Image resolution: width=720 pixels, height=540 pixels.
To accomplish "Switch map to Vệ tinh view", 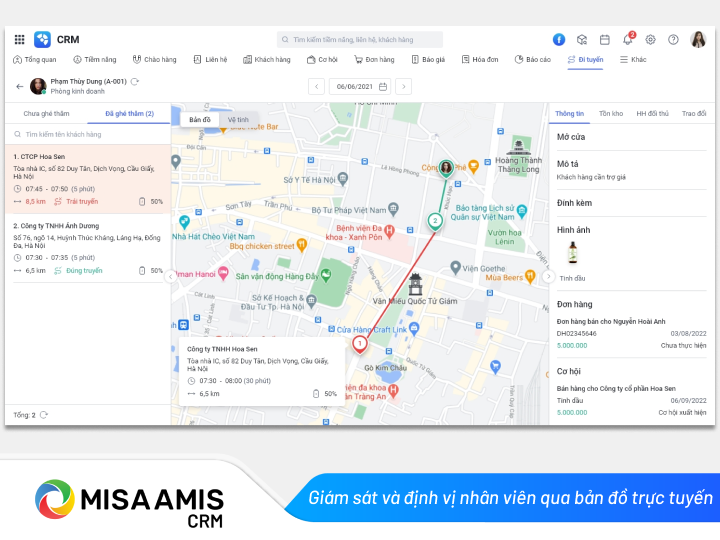I will [238, 120].
